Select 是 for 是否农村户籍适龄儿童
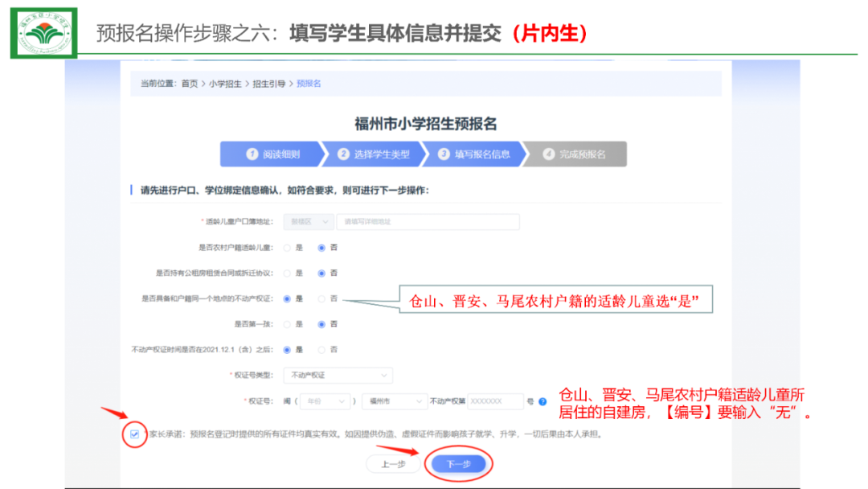This screenshot has height=489, width=868. click(287, 248)
